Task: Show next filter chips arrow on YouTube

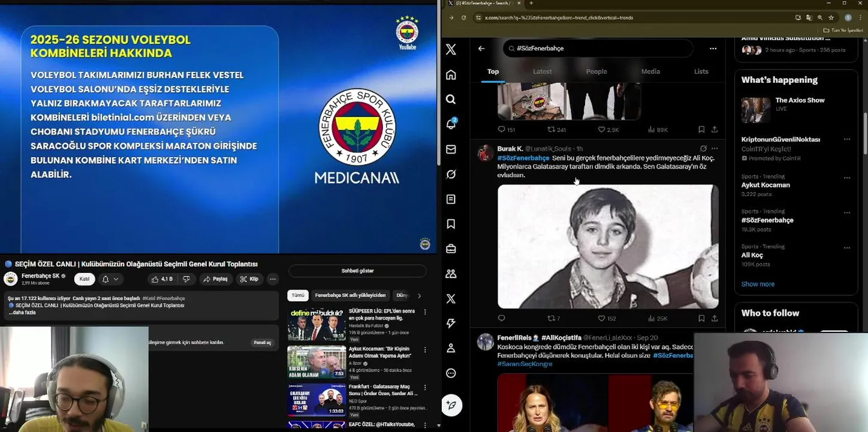Action: (419, 295)
